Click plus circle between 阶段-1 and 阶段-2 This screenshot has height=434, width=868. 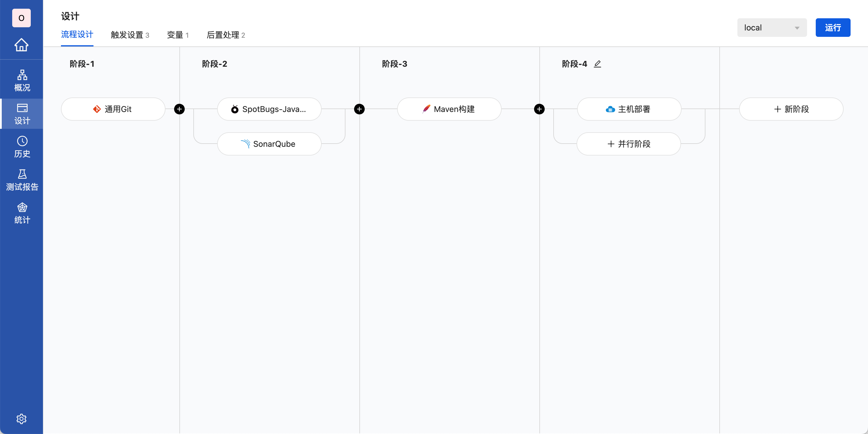(179, 109)
